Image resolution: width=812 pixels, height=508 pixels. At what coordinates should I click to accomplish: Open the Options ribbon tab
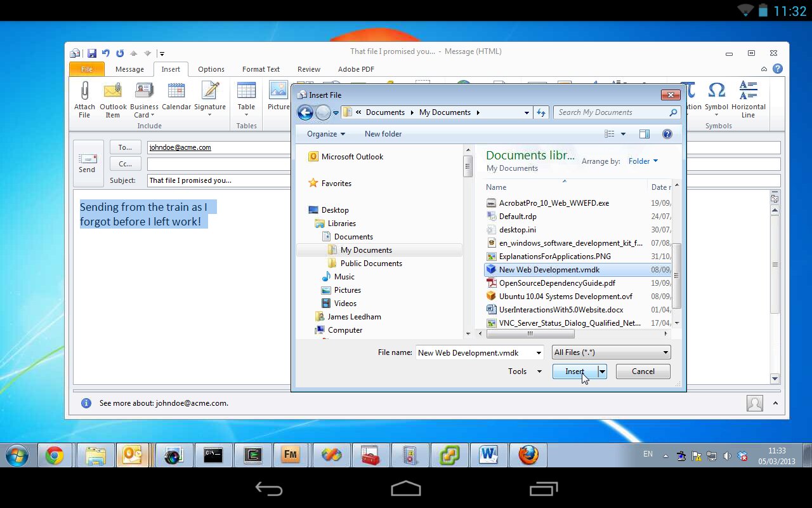(x=211, y=69)
